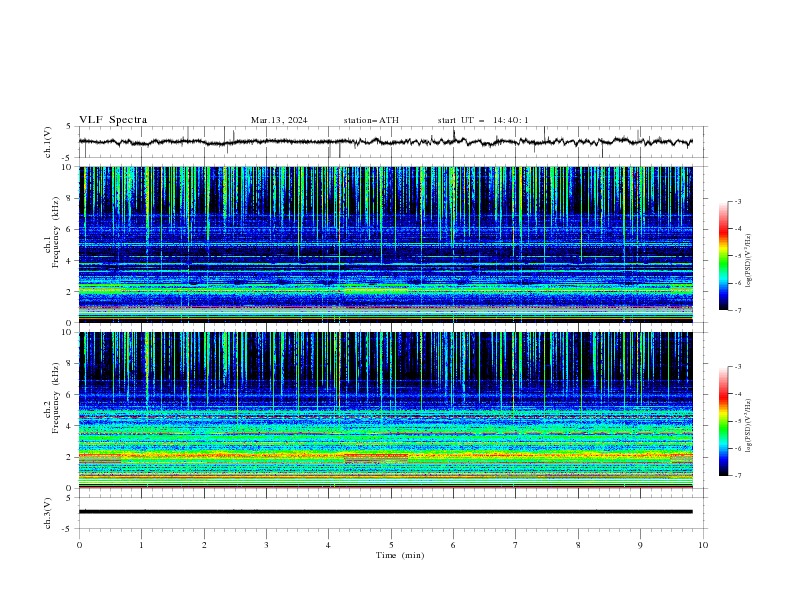Click time axis tick label '8'
Viewport: 792px width, 612px height.
coord(578,545)
